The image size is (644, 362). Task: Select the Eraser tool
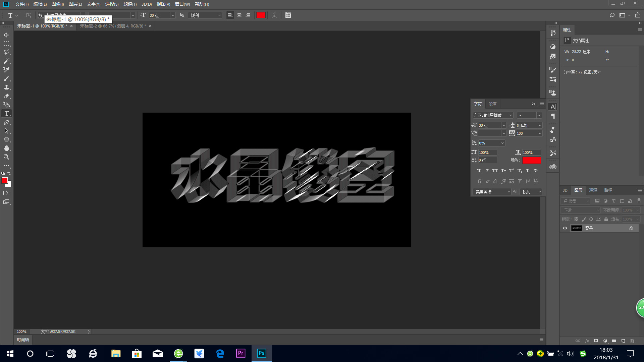(6, 96)
